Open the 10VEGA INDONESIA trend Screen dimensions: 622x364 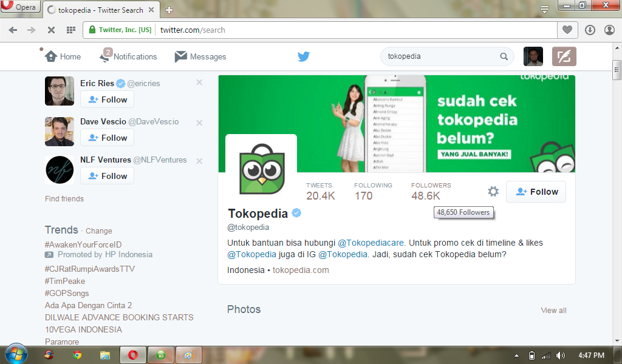click(83, 329)
